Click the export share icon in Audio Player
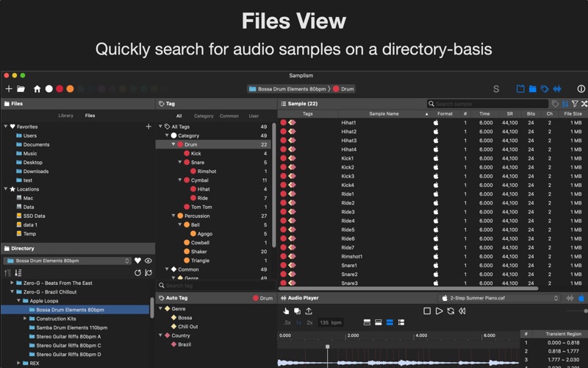 [309, 311]
